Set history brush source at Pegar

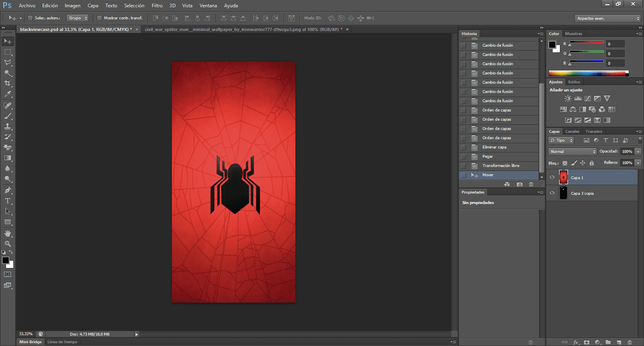click(x=464, y=157)
